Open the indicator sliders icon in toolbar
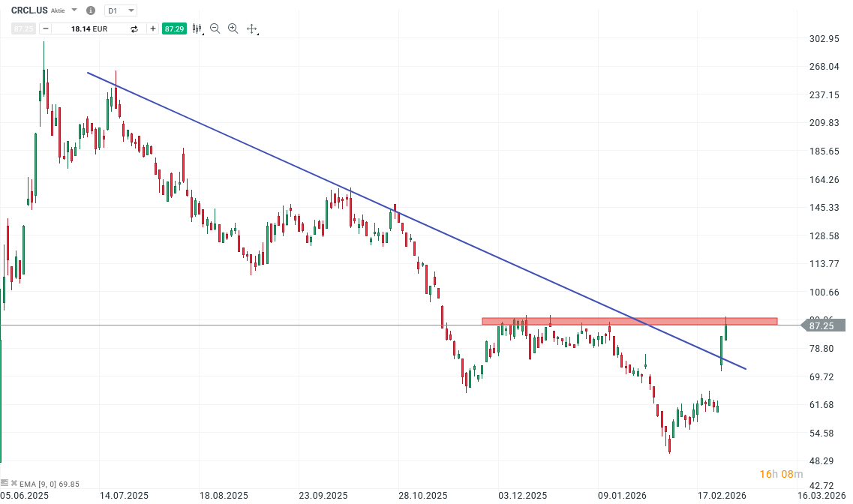This screenshot has width=853, height=504. (197, 28)
